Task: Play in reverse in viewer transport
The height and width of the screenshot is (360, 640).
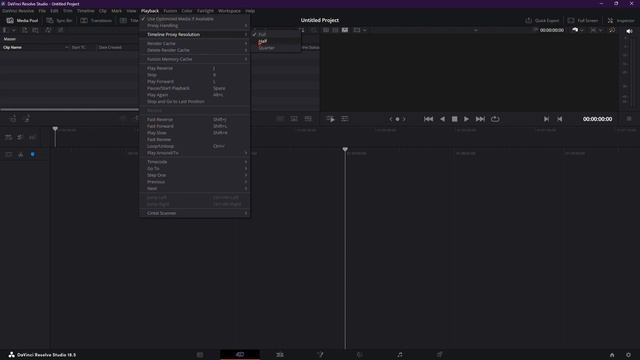Action: click(x=442, y=119)
